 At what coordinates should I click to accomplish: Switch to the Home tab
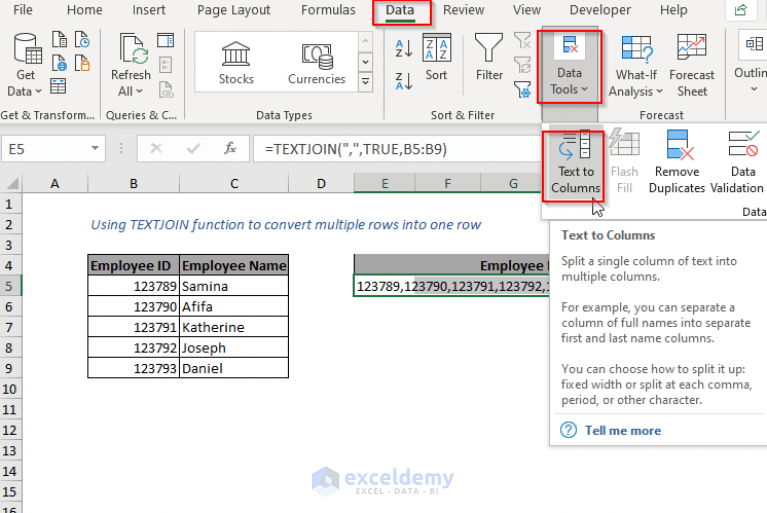point(85,10)
